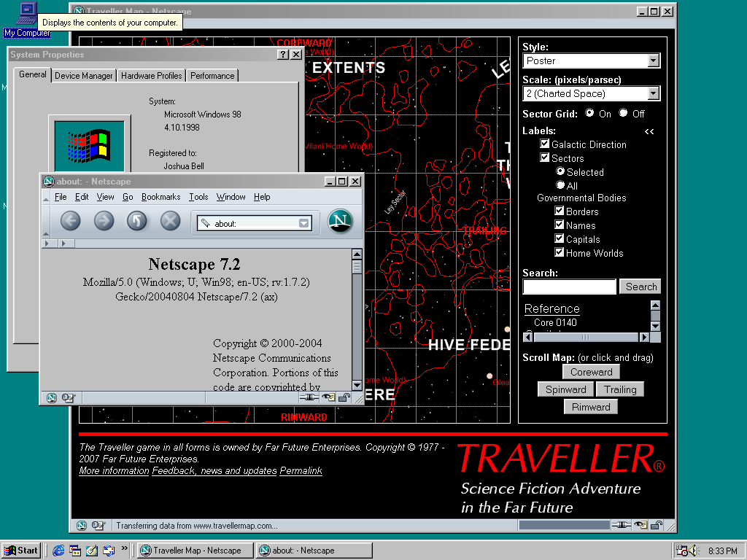
Task: Expand Quick Launch overflow chevron on taskbar
Action: click(124, 548)
